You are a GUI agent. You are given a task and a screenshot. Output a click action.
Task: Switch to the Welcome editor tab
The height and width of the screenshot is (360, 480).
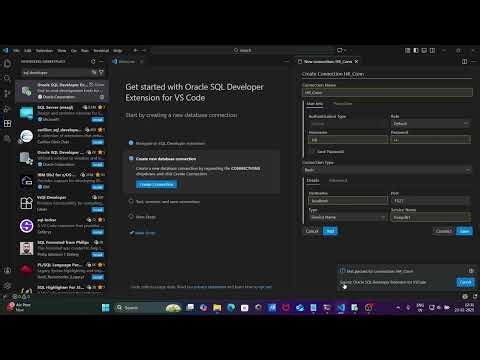pyautogui.click(x=127, y=62)
